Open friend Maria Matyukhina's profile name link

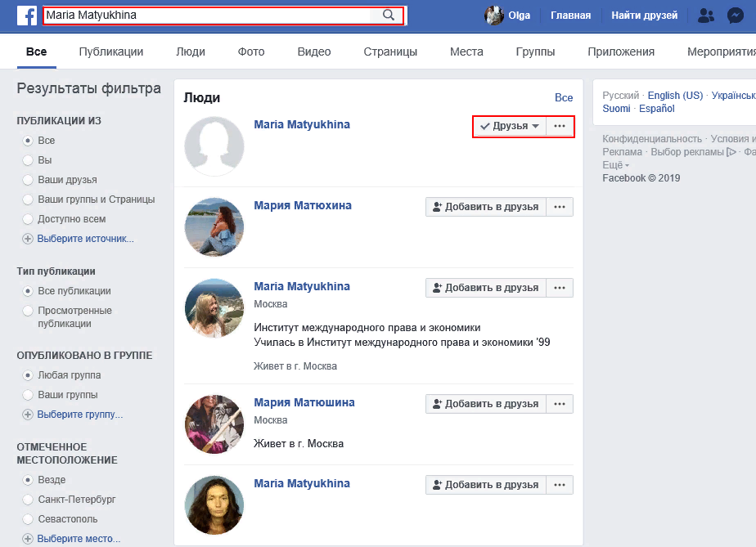tap(302, 124)
